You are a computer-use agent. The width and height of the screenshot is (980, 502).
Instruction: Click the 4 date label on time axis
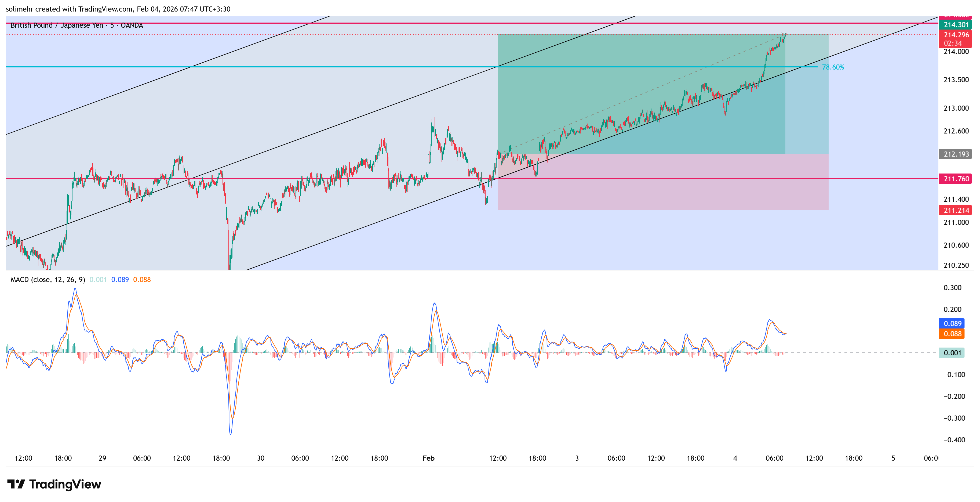(735, 458)
